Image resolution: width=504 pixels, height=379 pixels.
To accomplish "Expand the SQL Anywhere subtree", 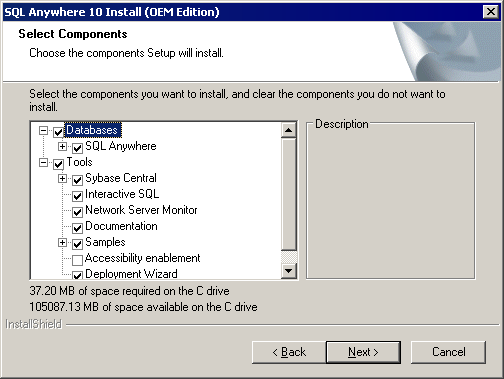I will (62, 146).
